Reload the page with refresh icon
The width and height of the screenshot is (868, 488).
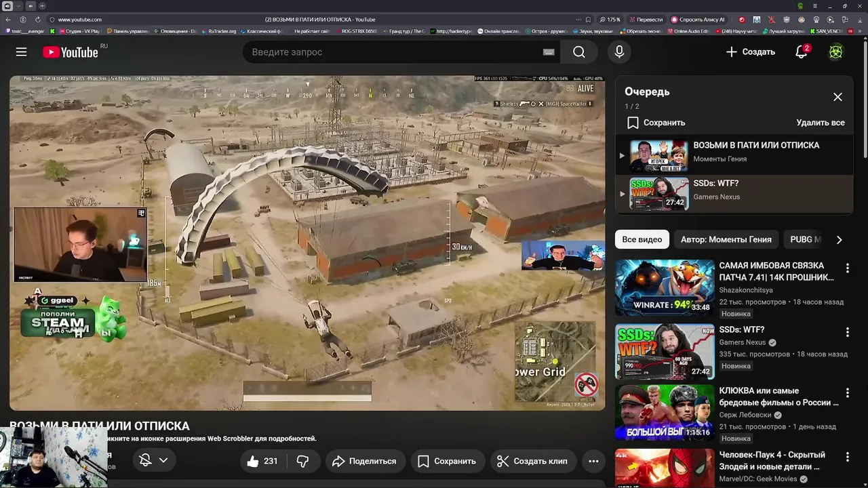click(x=37, y=20)
